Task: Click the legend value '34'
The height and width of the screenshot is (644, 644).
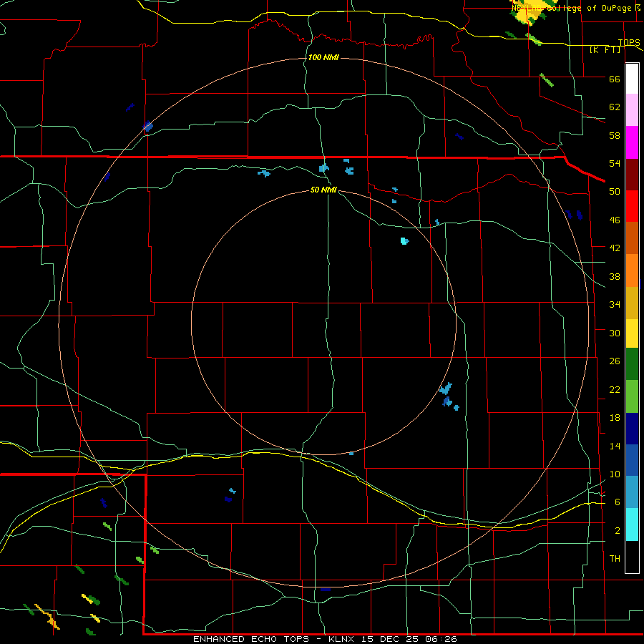Action: click(x=615, y=305)
